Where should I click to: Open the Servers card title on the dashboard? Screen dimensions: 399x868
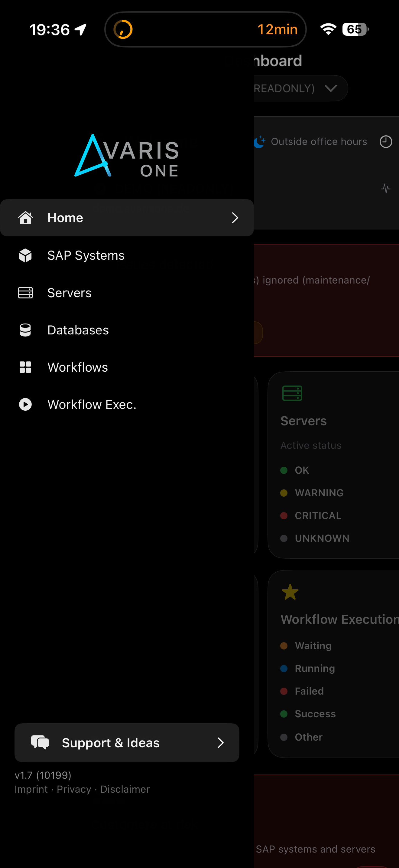303,421
